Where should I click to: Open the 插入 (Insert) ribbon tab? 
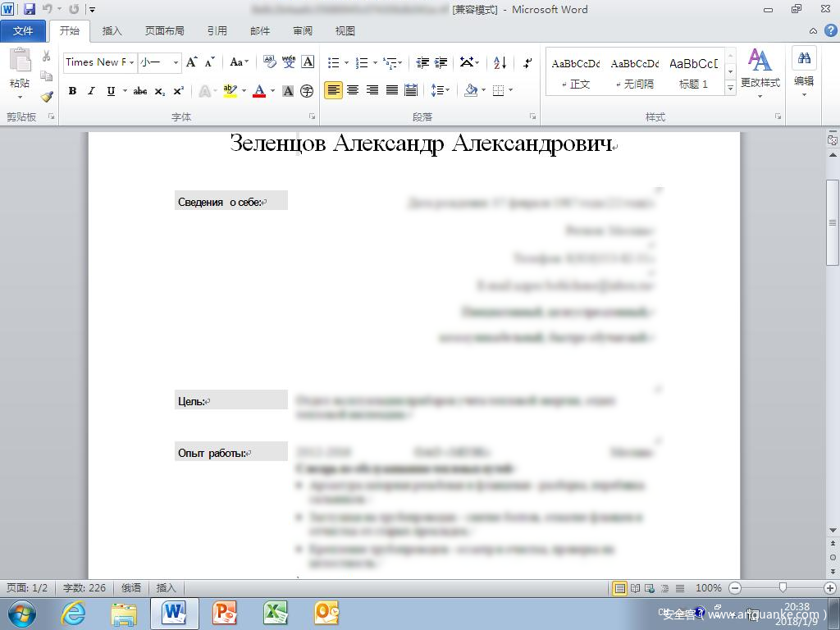(x=112, y=31)
